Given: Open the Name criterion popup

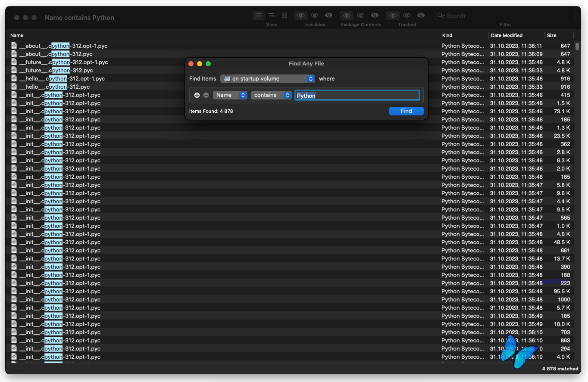Looking at the screenshot, I should [230, 95].
